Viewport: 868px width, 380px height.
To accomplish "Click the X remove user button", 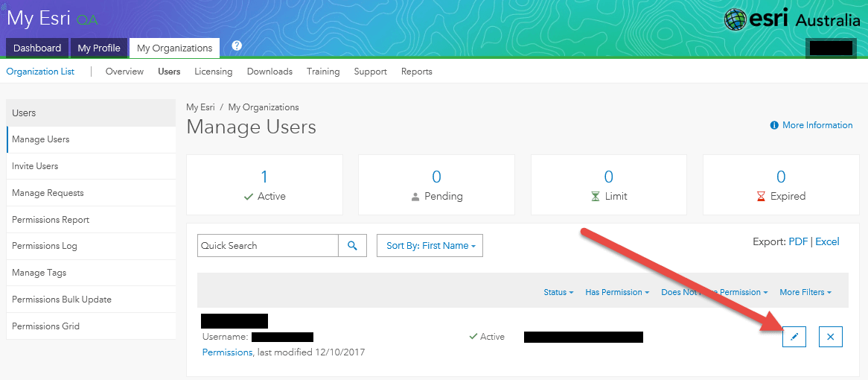I will [830, 336].
